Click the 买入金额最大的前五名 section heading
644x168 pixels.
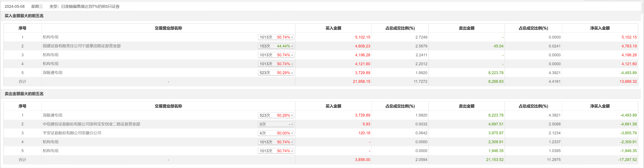coord(24,16)
